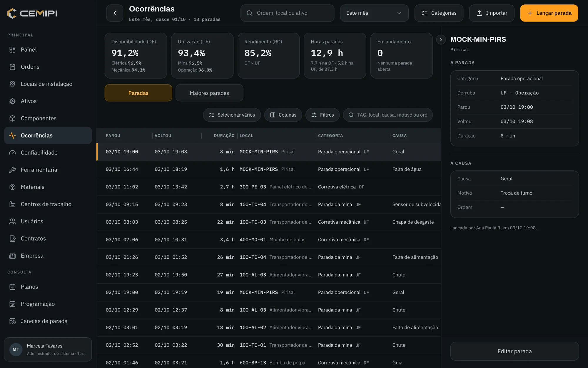Open Ordens from the sidebar icon

pyautogui.click(x=12, y=67)
